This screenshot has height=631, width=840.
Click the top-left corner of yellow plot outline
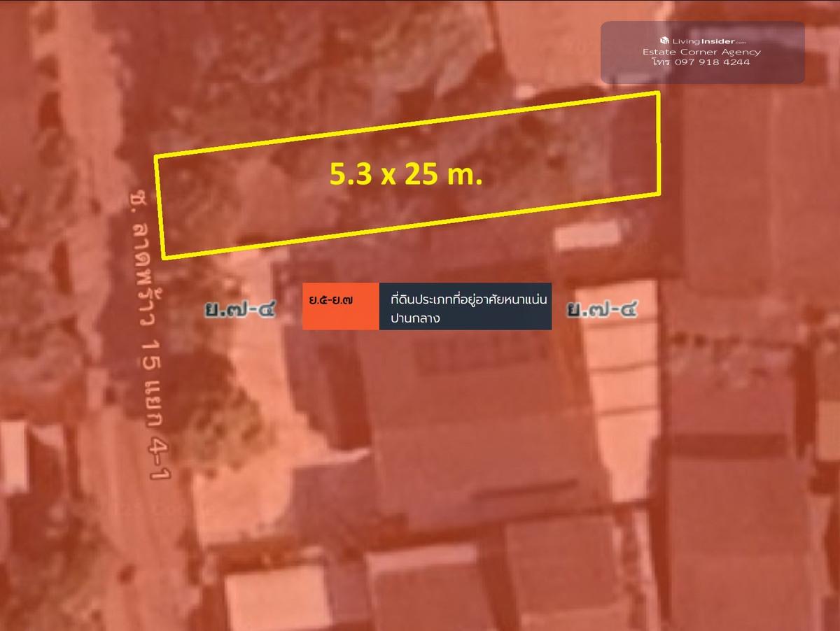(x=155, y=157)
